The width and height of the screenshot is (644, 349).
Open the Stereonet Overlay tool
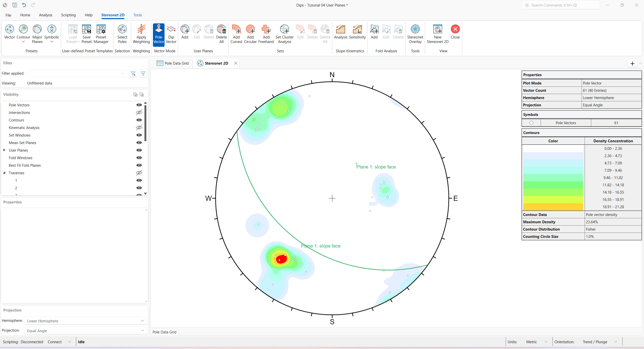click(x=415, y=33)
